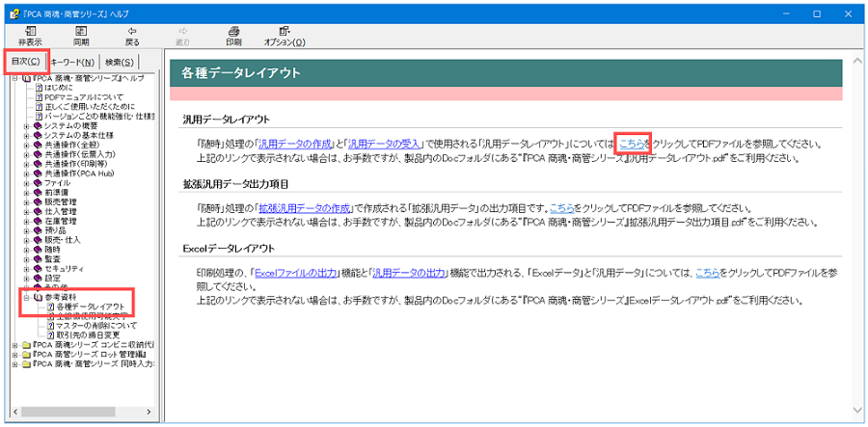Expand the 共通操作(印刷等) tree node
The width and height of the screenshot is (868, 427).
(x=27, y=164)
